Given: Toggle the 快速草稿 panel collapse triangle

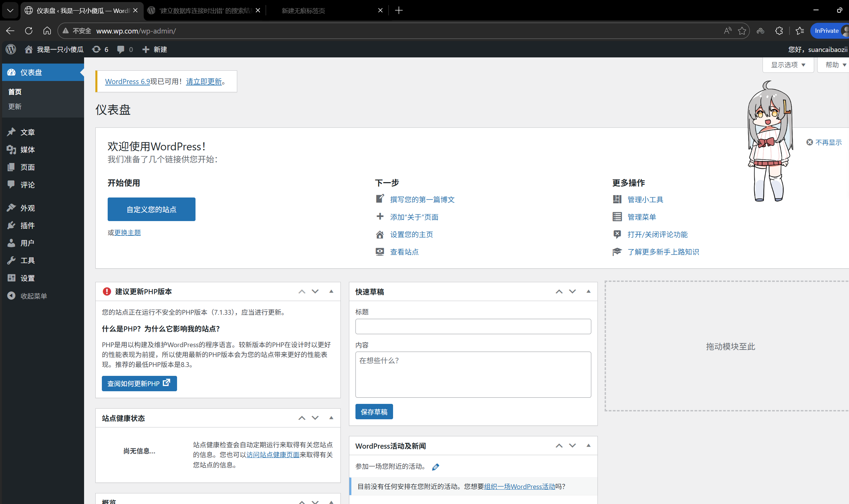Looking at the screenshot, I should point(588,291).
